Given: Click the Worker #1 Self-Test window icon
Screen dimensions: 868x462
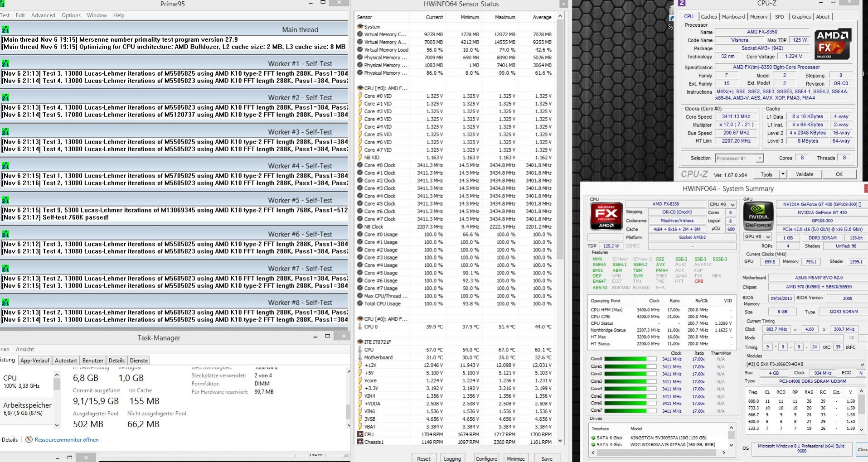Looking at the screenshot, I should 5,63.
